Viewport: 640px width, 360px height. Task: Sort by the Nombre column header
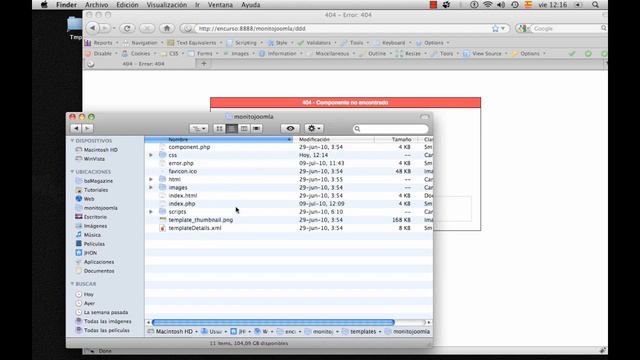point(219,140)
